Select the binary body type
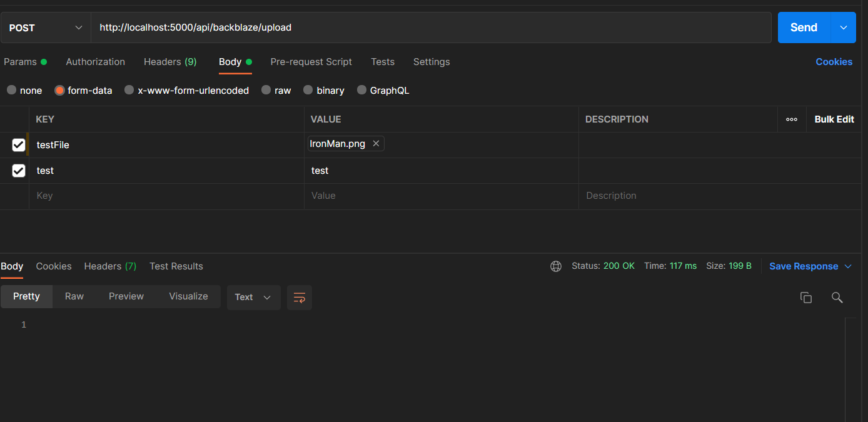Screen dimensions: 868x422 (x=324, y=90)
